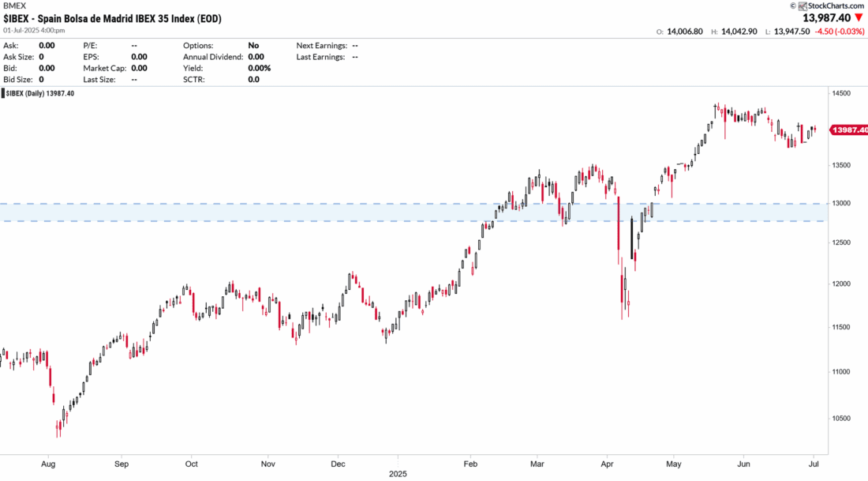Click the P/E label
This screenshot has width=868, height=481.
90,46
